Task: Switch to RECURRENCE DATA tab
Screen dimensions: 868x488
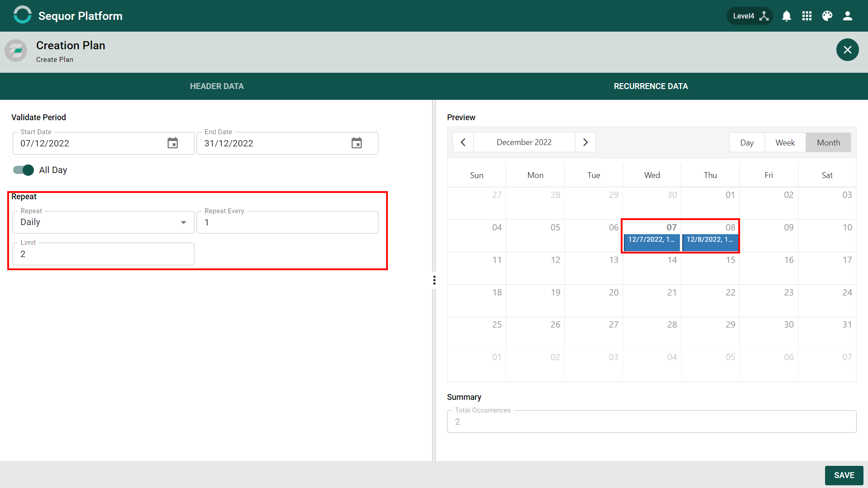Action: (x=651, y=86)
